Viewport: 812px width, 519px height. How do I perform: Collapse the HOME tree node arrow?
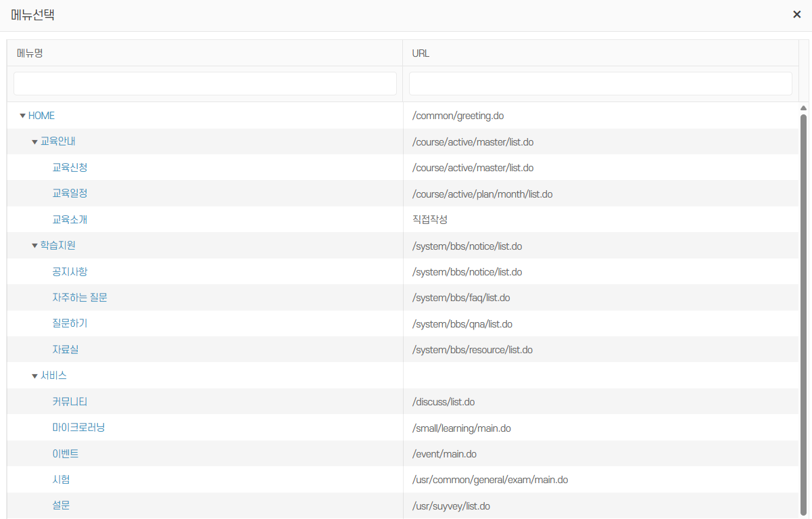click(22, 116)
